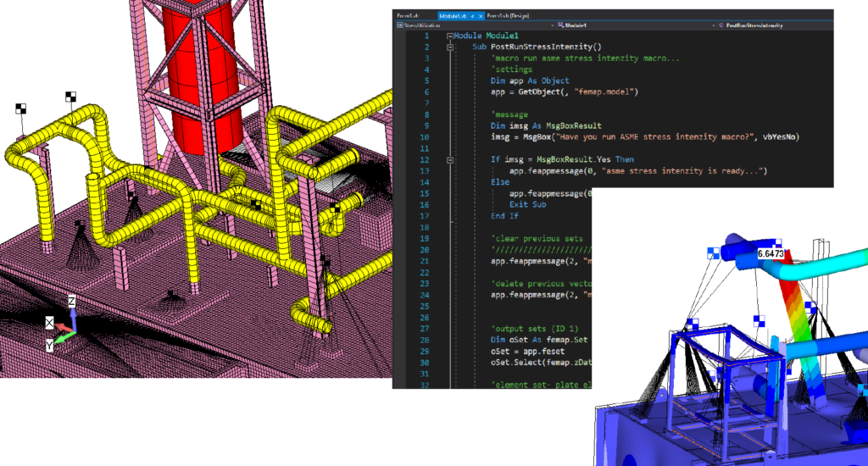
Task: Click 'clear previous sets comment
Action: tap(537, 239)
